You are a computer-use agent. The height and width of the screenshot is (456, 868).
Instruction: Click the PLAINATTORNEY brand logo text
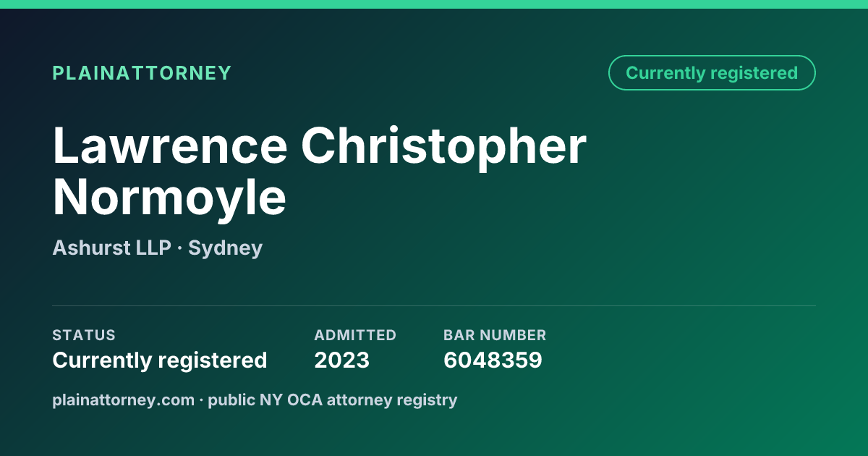point(142,73)
